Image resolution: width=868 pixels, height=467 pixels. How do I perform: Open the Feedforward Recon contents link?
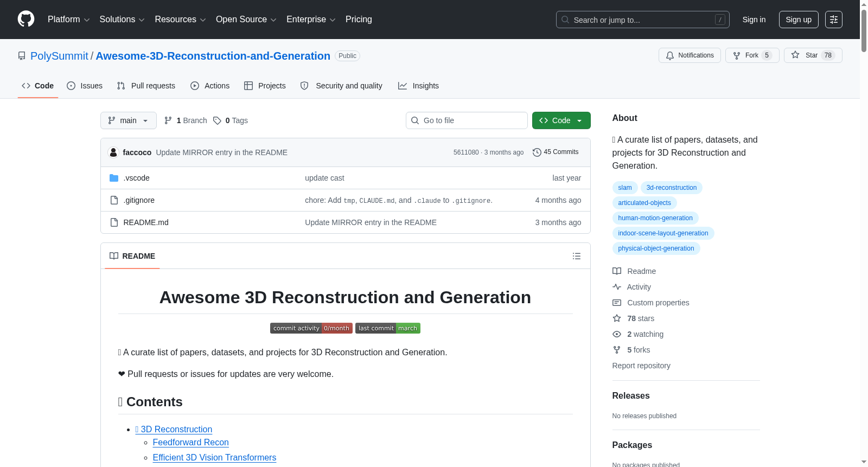tap(191, 443)
